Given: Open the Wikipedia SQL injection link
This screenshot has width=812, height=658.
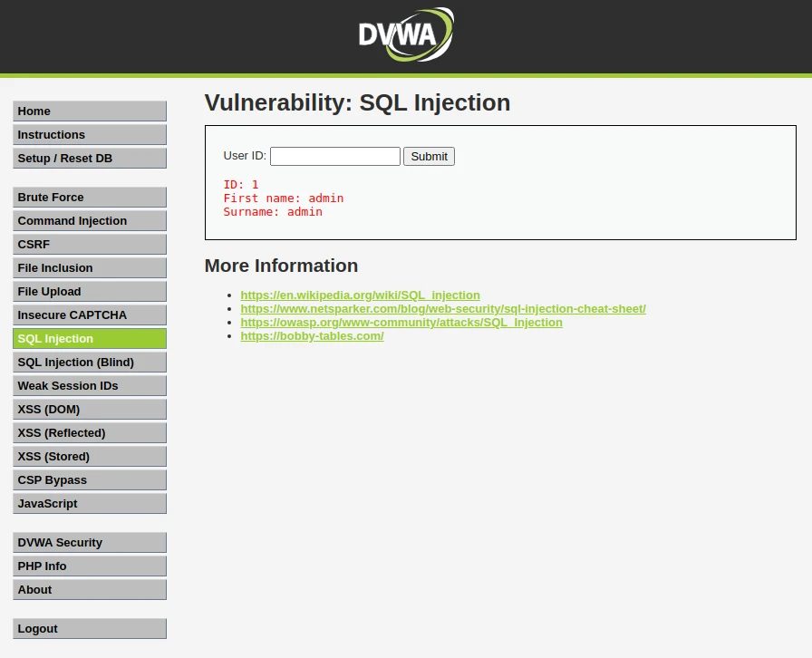Looking at the screenshot, I should [x=360, y=295].
